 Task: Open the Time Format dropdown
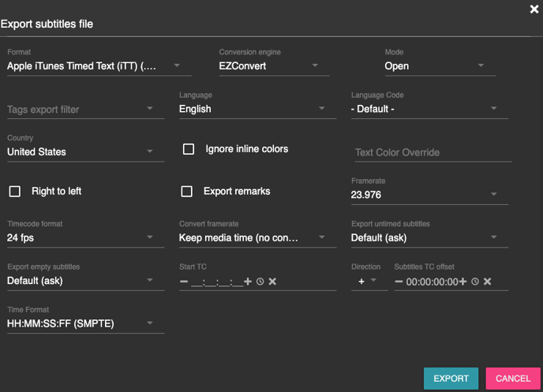pyautogui.click(x=85, y=324)
